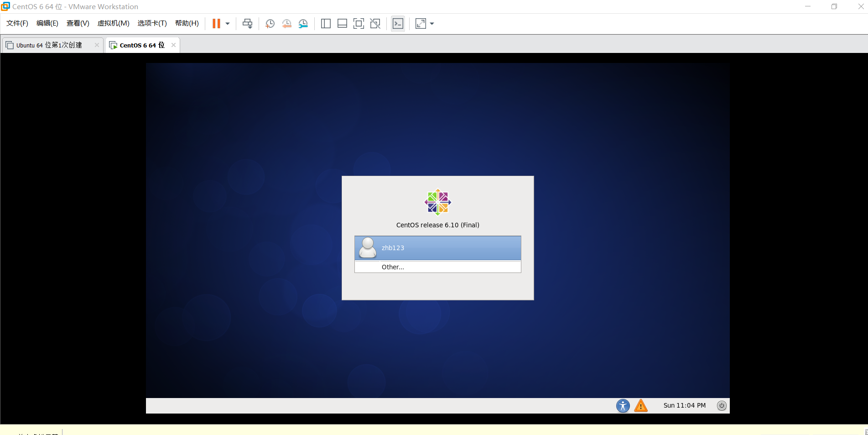
Task: Close the CentOS 6 64 位 tab
Action: tap(173, 45)
